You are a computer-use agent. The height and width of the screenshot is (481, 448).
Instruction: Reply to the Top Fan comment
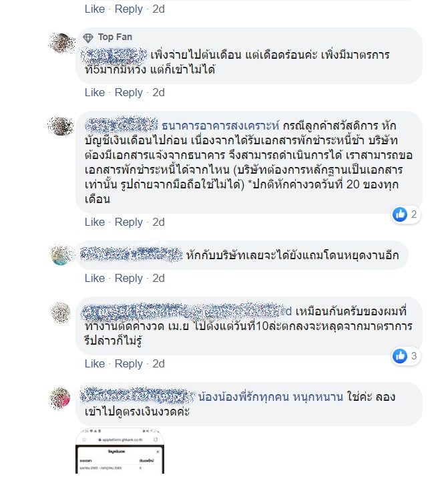point(128,93)
